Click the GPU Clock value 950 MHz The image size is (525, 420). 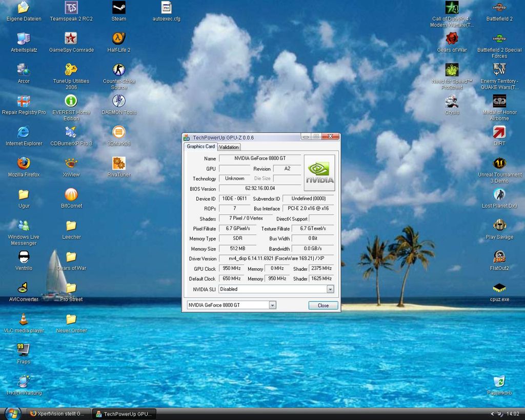tap(232, 268)
